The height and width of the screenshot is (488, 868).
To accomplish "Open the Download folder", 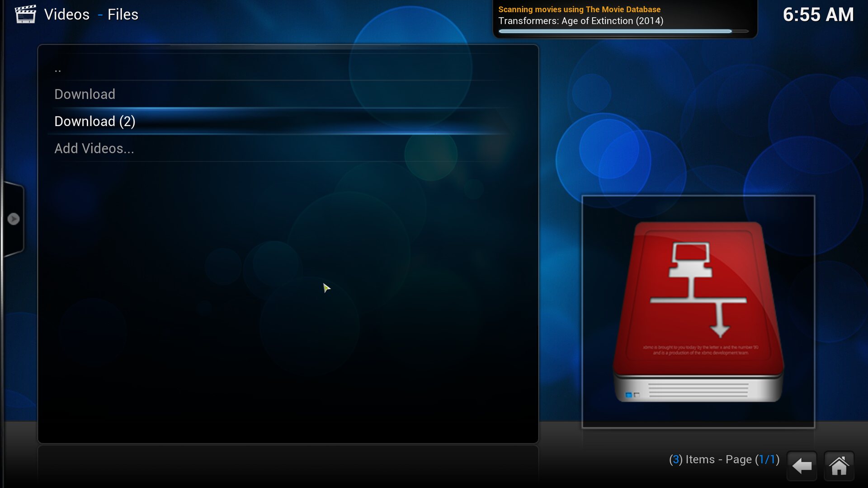I will click(85, 94).
